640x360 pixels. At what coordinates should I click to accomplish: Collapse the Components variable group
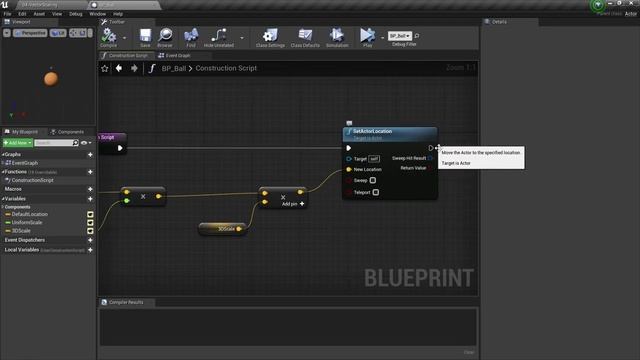3,207
